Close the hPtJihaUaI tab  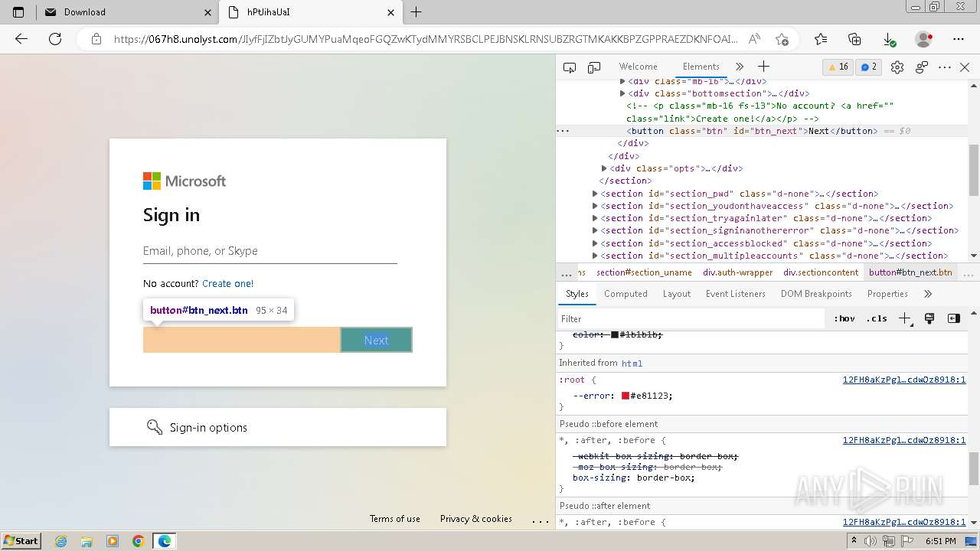coord(391,12)
